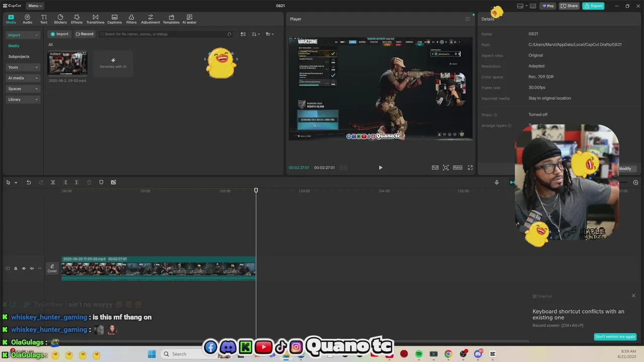Open the layout dropdown arrow
The height and width of the screenshot is (362, 644).
[526, 6]
